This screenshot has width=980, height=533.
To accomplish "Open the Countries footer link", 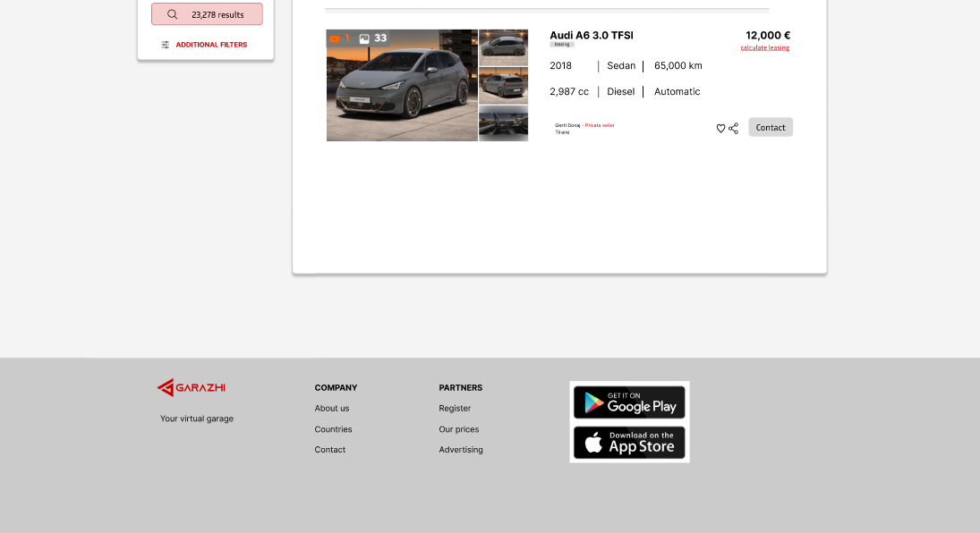I will point(333,429).
